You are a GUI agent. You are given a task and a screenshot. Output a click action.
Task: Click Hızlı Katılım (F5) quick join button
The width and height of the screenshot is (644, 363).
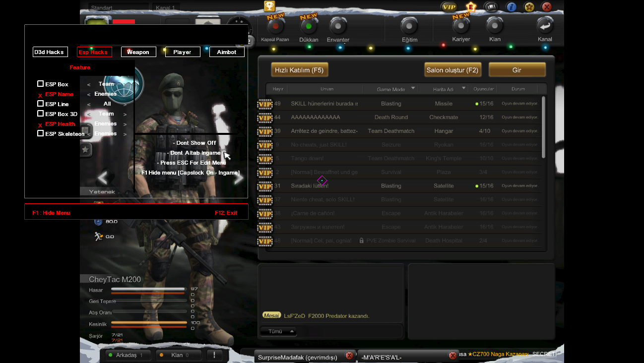pyautogui.click(x=300, y=70)
